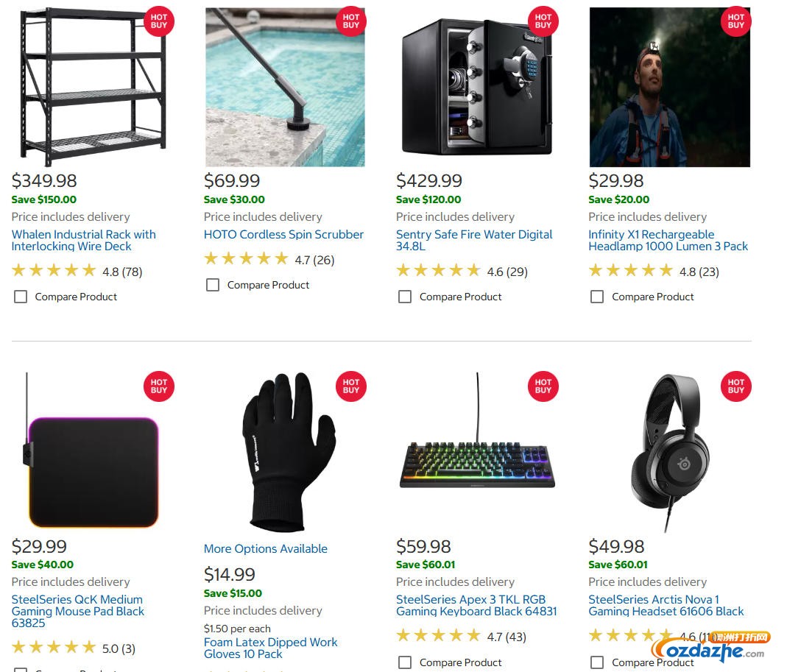The height and width of the screenshot is (672, 787).
Task: Click HOT BUY badge on SteelSeries mouse pad
Action: tap(158, 386)
